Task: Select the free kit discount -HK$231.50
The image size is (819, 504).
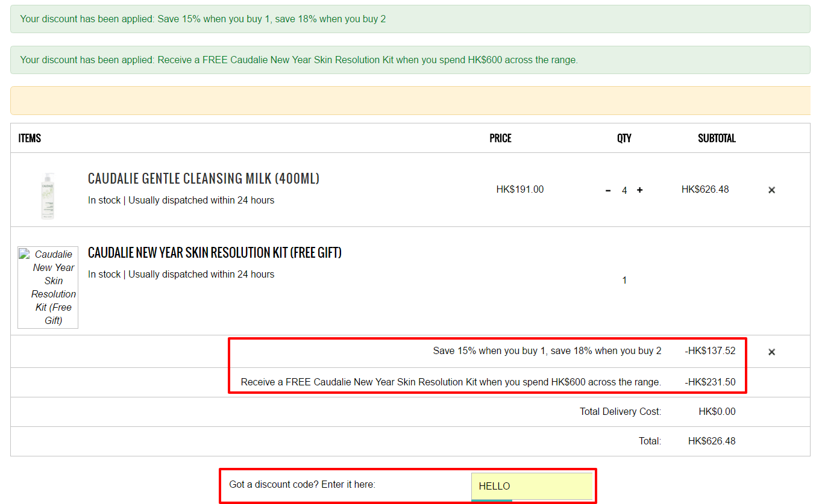Action: [711, 382]
